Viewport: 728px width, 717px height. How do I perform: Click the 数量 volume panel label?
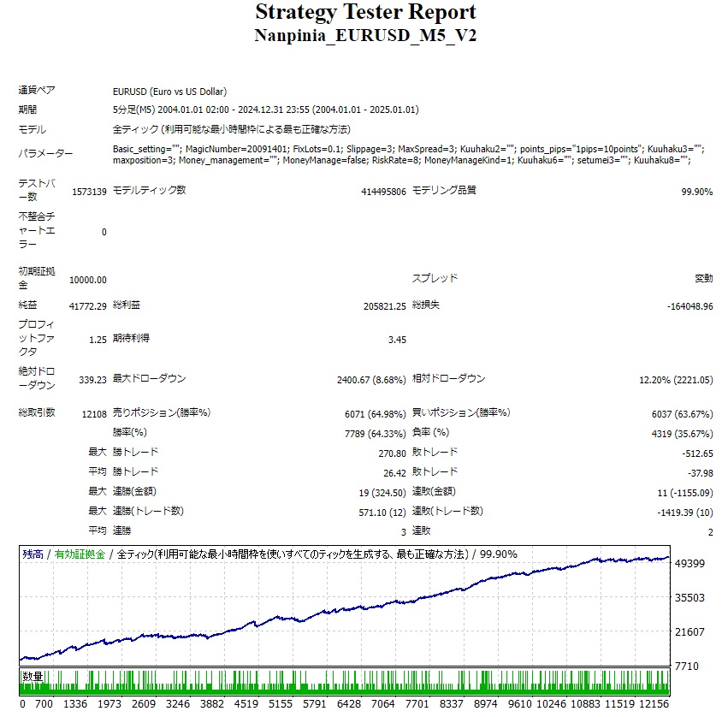coord(33,677)
